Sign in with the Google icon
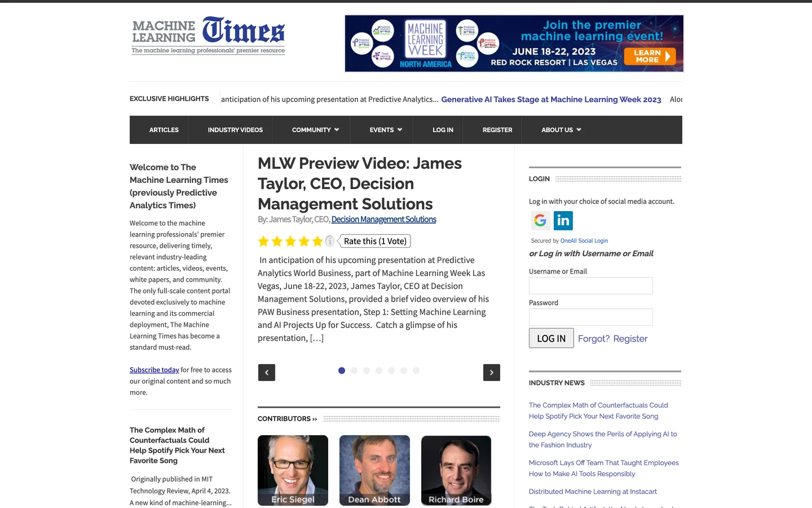This screenshot has width=812, height=508. (x=540, y=220)
